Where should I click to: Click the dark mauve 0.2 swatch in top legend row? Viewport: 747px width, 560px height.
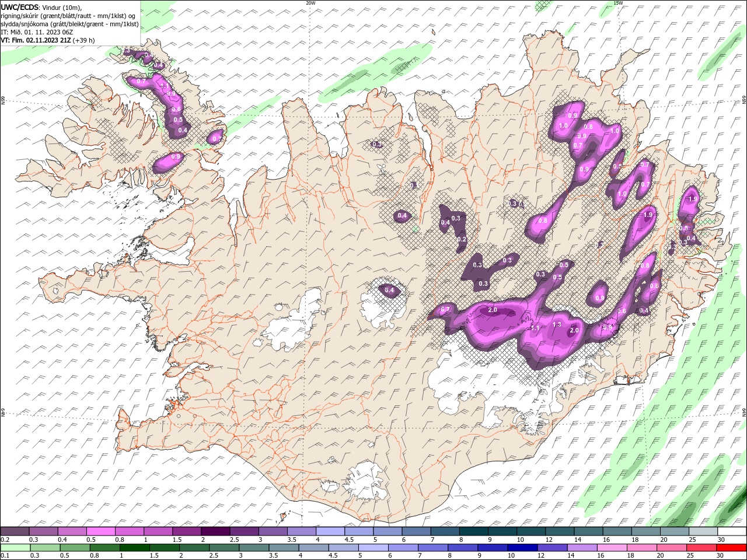15,531
